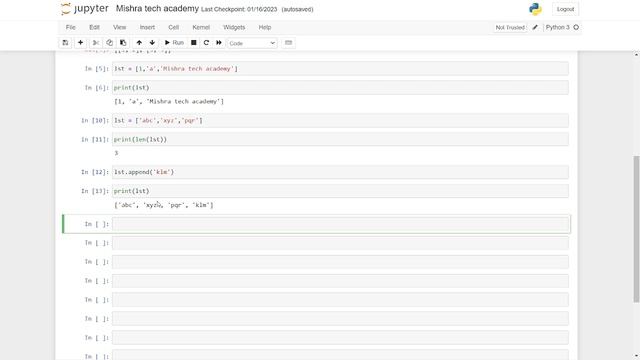
Task: Open the Insert menu
Action: (x=147, y=27)
